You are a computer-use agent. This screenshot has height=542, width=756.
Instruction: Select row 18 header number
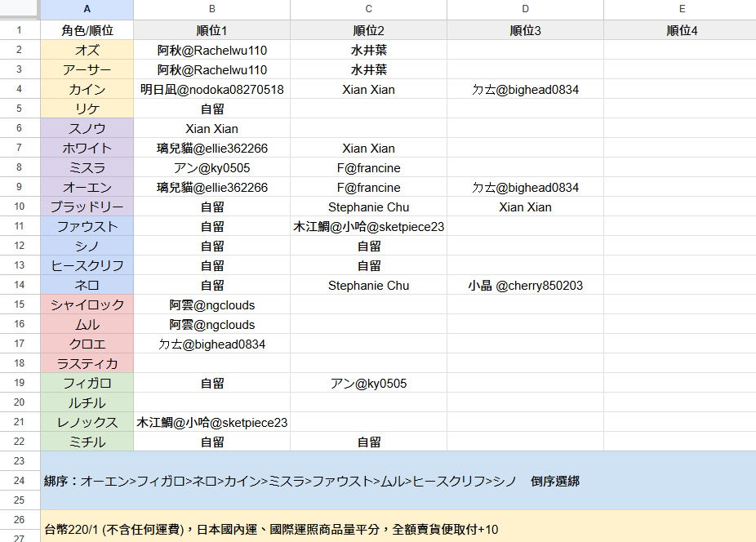[x=20, y=363]
